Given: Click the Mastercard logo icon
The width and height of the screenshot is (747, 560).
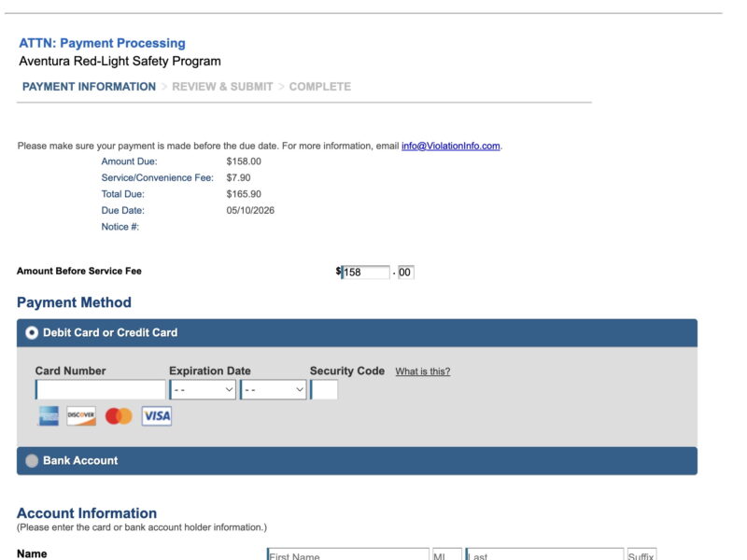Looking at the screenshot, I should pyautogui.click(x=119, y=415).
